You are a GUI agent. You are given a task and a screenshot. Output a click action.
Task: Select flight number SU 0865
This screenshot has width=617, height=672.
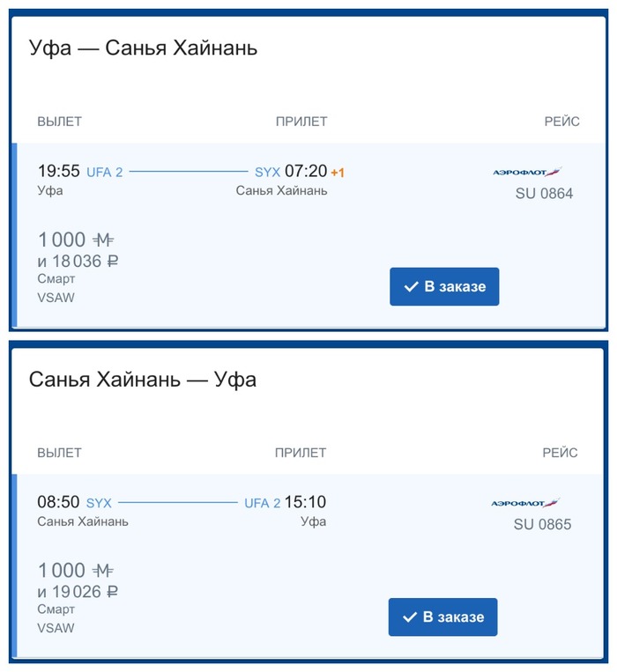(542, 525)
